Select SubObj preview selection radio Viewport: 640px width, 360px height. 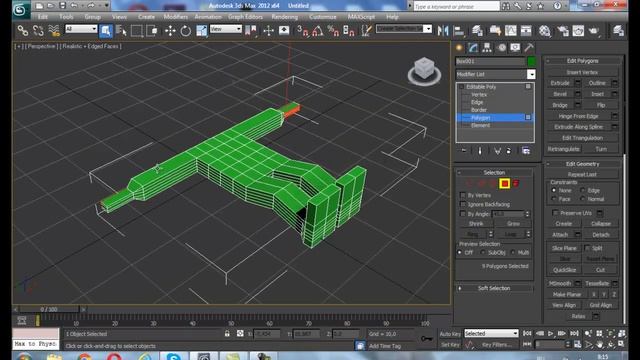click(x=483, y=253)
